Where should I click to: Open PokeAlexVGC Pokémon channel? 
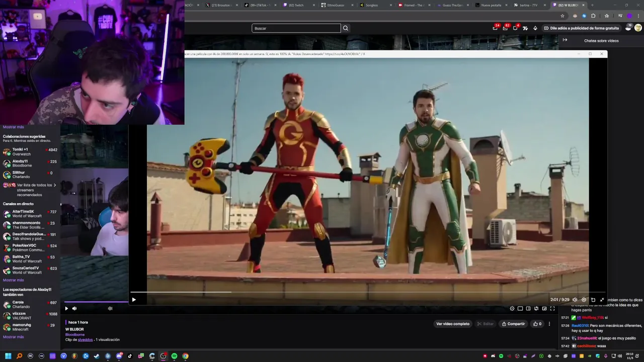[30, 247]
